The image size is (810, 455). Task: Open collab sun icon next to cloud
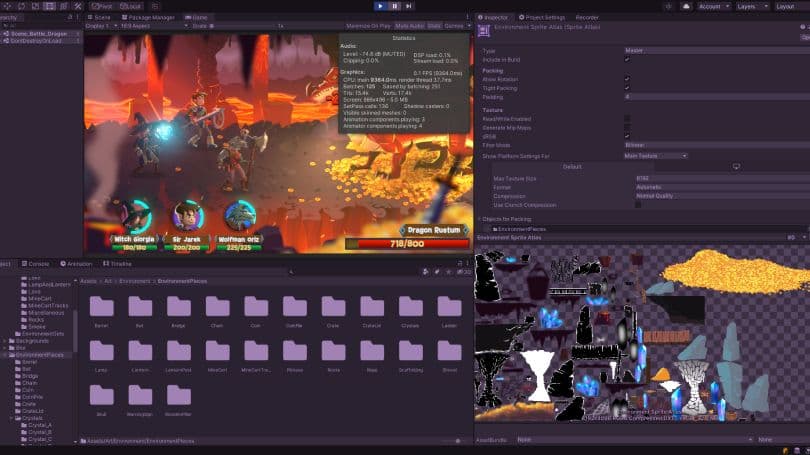click(668, 7)
